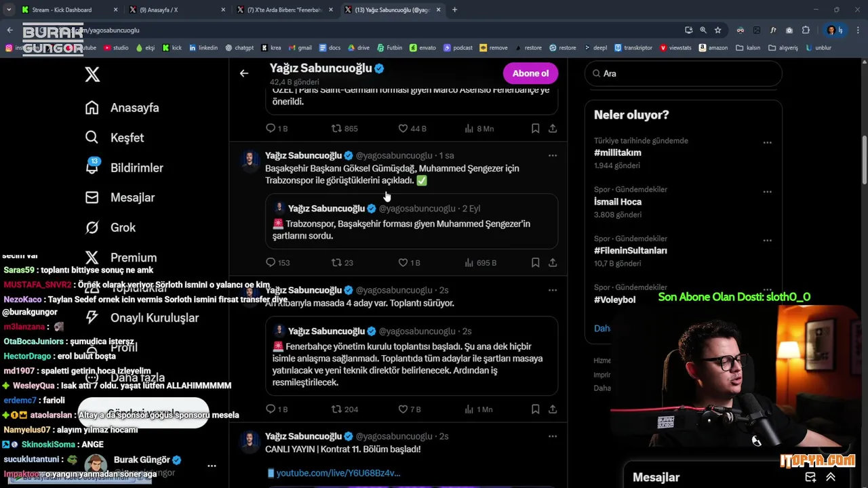The image size is (868, 488).
Task: Open the alışveriş bookmark folder
Action: coord(783,48)
